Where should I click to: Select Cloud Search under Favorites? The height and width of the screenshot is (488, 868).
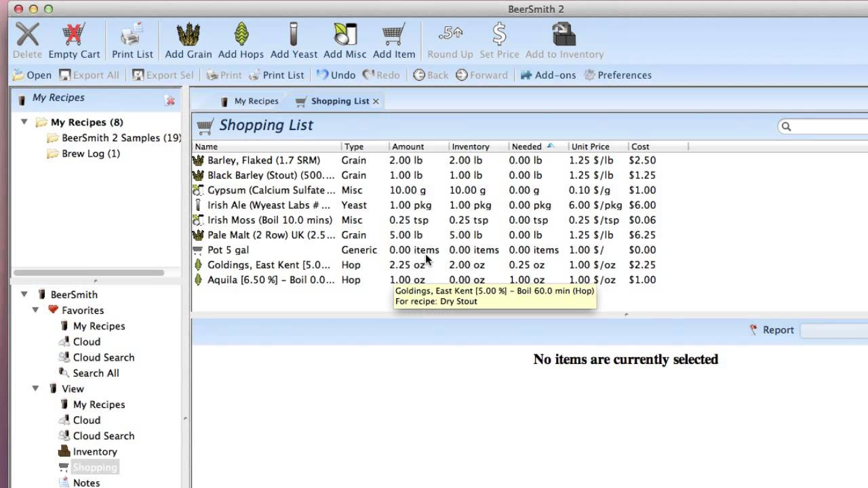point(96,357)
